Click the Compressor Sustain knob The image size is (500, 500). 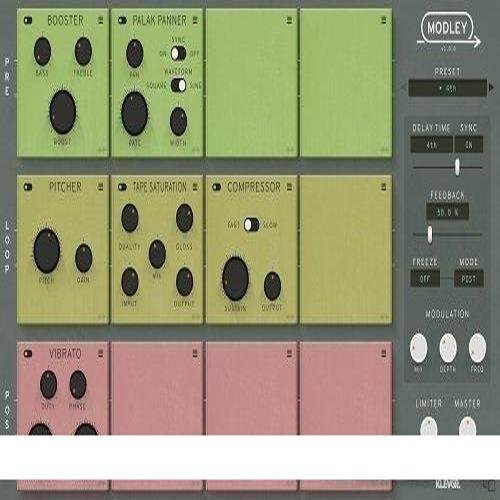click(235, 279)
